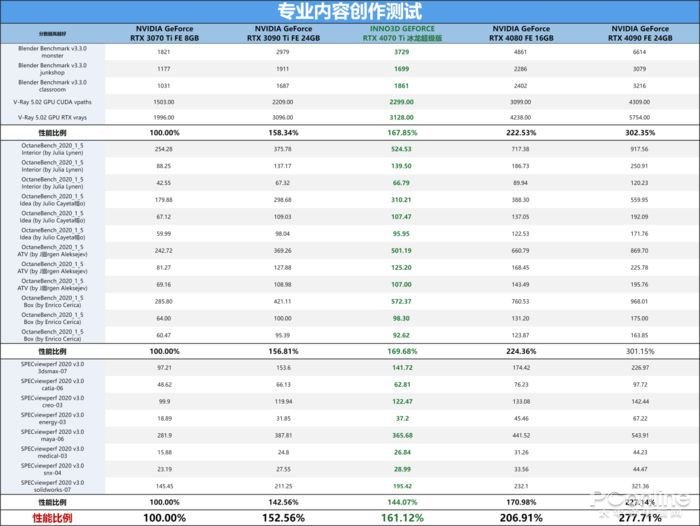The width and height of the screenshot is (700, 526).
Task: Select the cell value 2979
Action: [283, 52]
